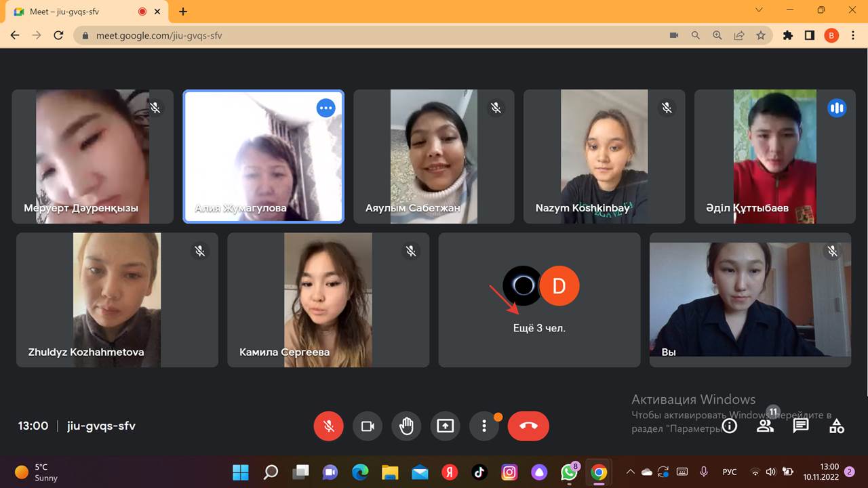Open the in-call chat panel
868x488 pixels.
(801, 426)
